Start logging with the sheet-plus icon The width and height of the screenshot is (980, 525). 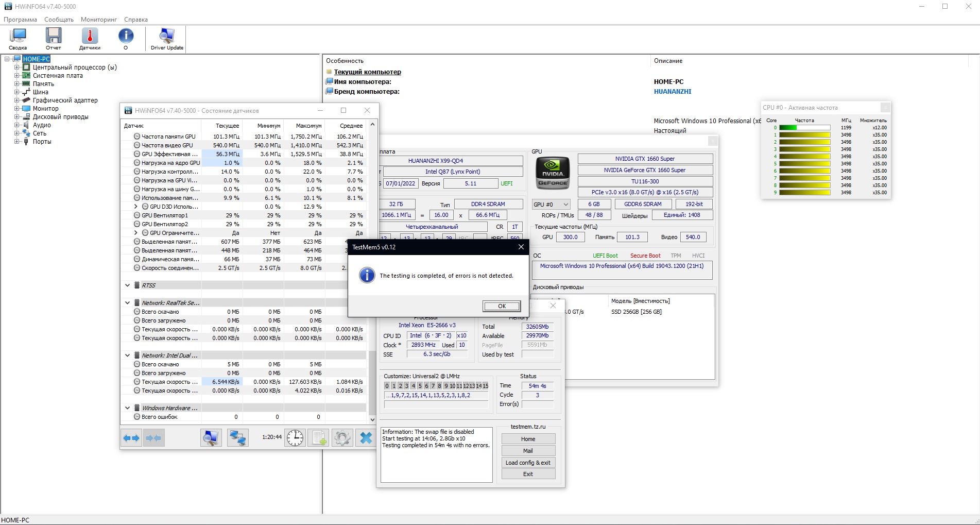point(318,438)
